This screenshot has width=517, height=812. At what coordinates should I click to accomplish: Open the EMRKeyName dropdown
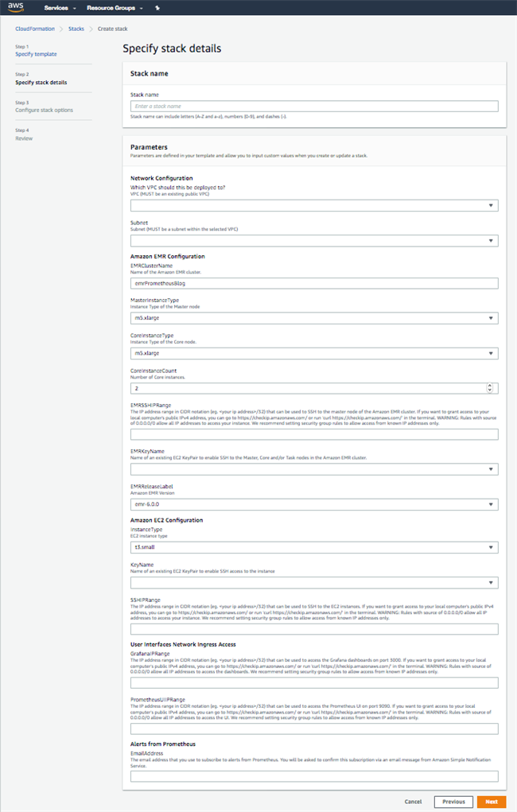click(x=314, y=469)
